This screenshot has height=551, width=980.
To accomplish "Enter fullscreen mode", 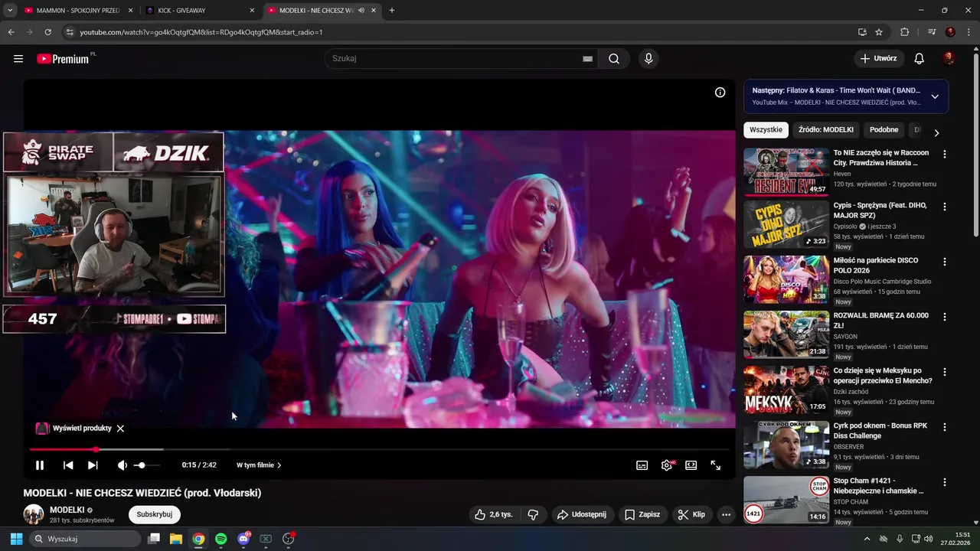I will 716,465.
